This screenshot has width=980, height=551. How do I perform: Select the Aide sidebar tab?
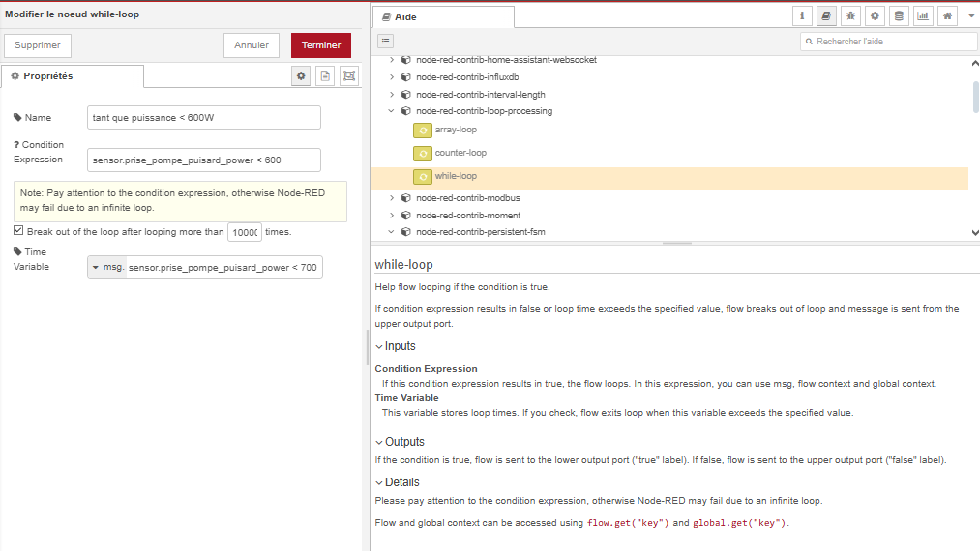[443, 17]
